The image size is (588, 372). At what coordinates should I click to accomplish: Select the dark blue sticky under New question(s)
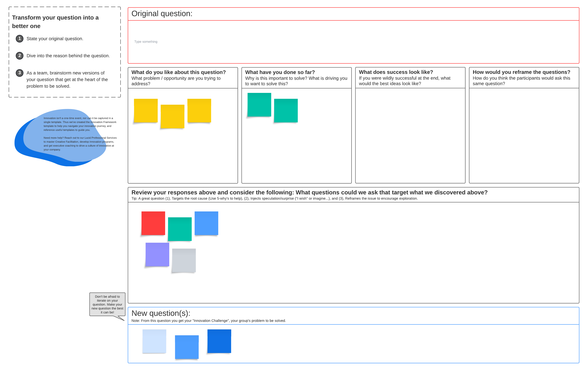[x=219, y=341]
